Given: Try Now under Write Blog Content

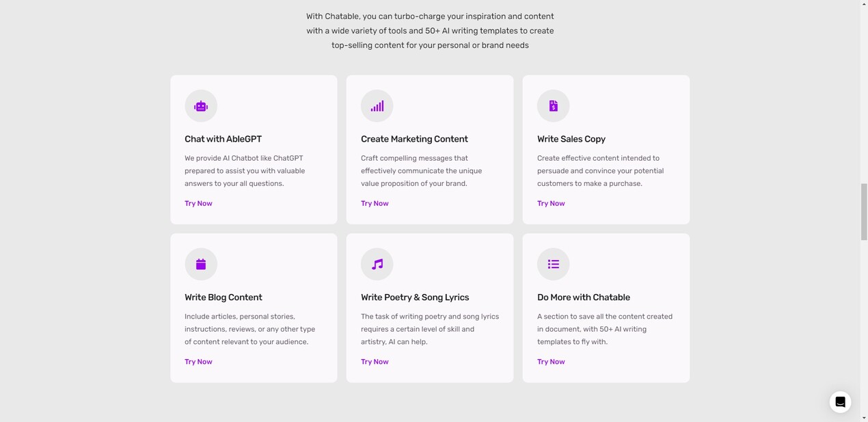Looking at the screenshot, I should point(198,362).
